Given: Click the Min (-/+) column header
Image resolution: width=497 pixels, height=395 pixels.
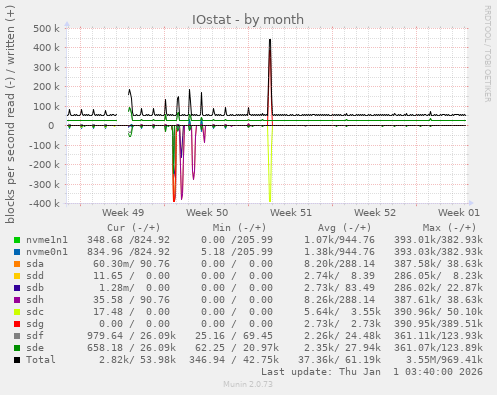Looking at the screenshot, I should coord(240,228).
